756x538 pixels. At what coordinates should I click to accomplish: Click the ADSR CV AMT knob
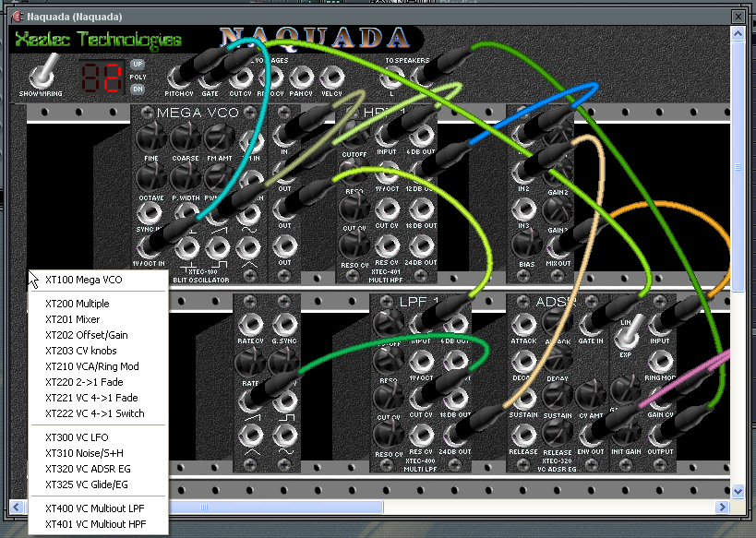pyautogui.click(x=591, y=395)
